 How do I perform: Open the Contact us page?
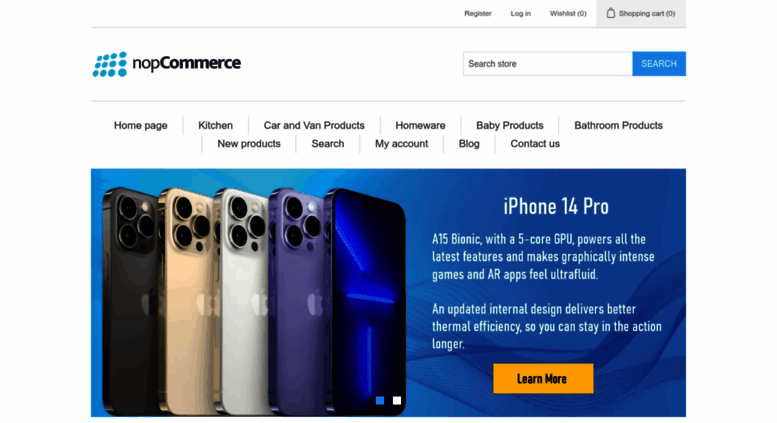[535, 144]
